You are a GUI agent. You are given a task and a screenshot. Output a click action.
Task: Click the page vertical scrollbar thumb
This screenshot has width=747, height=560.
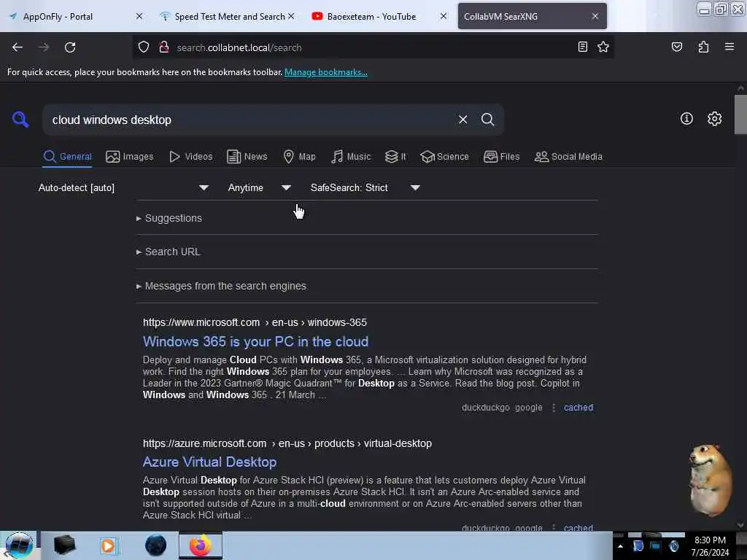(x=740, y=114)
